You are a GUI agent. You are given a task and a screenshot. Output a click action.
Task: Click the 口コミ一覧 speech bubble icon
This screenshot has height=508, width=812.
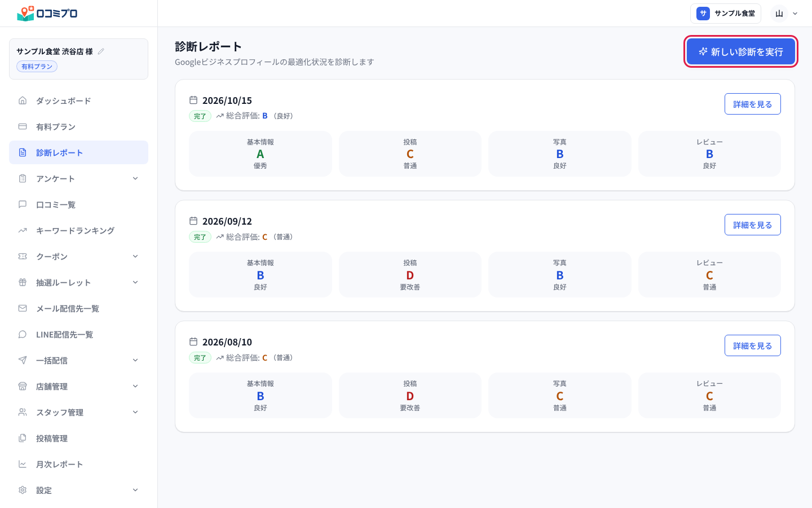tap(23, 204)
